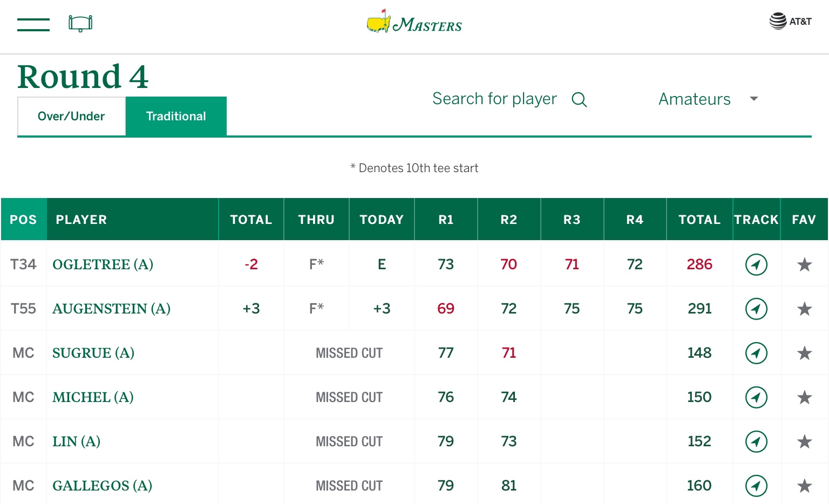Select the Traditional tab
This screenshot has width=829, height=504.
(176, 116)
